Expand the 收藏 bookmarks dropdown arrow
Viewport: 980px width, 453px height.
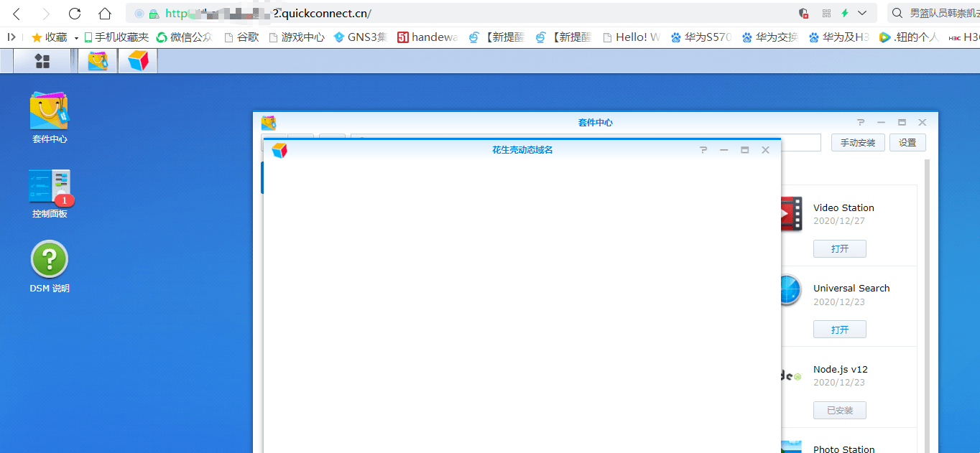point(76,37)
